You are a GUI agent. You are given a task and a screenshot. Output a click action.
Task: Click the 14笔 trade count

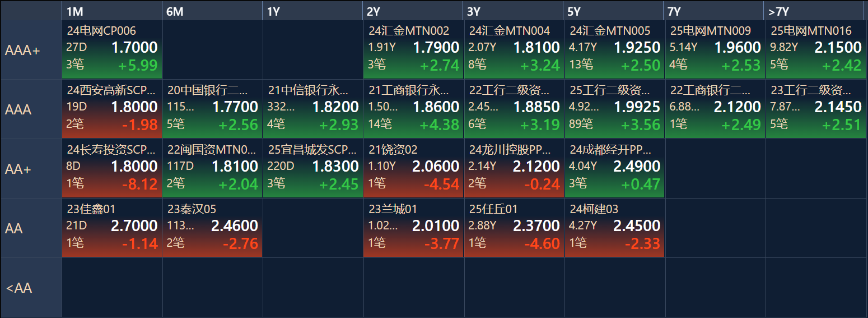380,124
